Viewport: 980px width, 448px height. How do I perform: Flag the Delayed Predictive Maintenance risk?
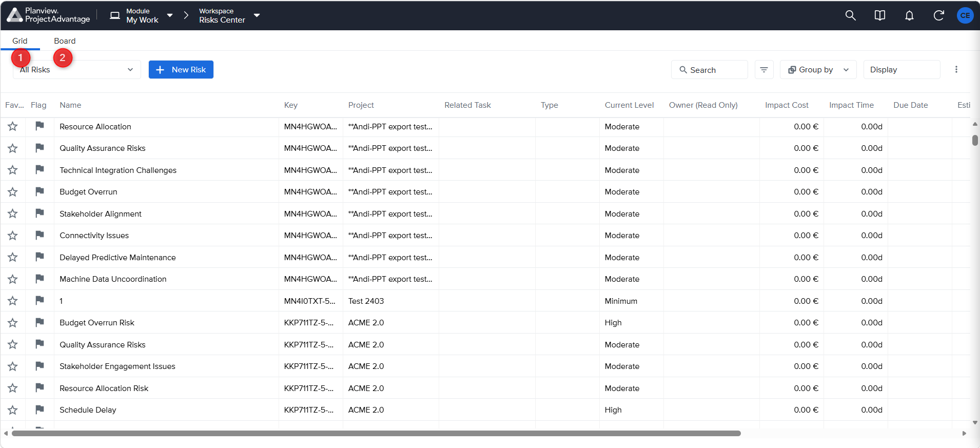point(40,257)
